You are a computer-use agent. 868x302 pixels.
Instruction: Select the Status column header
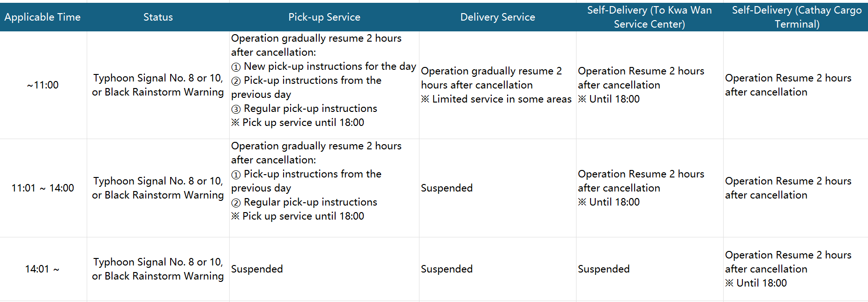coord(158,17)
